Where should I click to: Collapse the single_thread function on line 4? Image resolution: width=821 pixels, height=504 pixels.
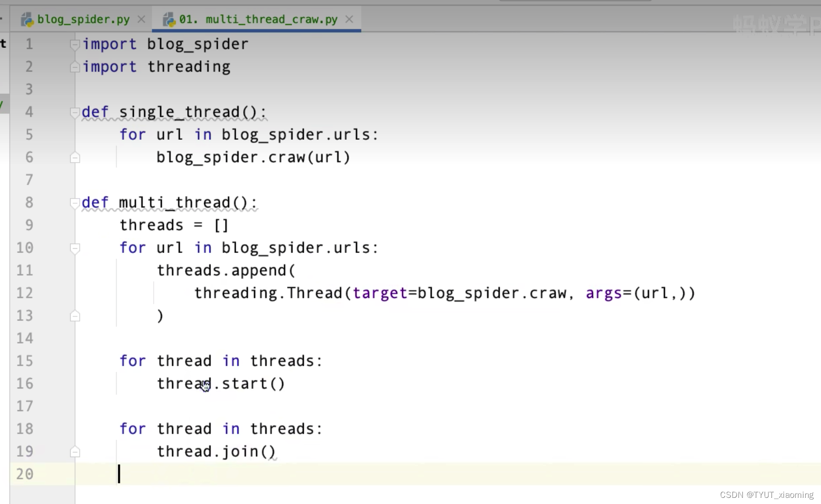(75, 112)
